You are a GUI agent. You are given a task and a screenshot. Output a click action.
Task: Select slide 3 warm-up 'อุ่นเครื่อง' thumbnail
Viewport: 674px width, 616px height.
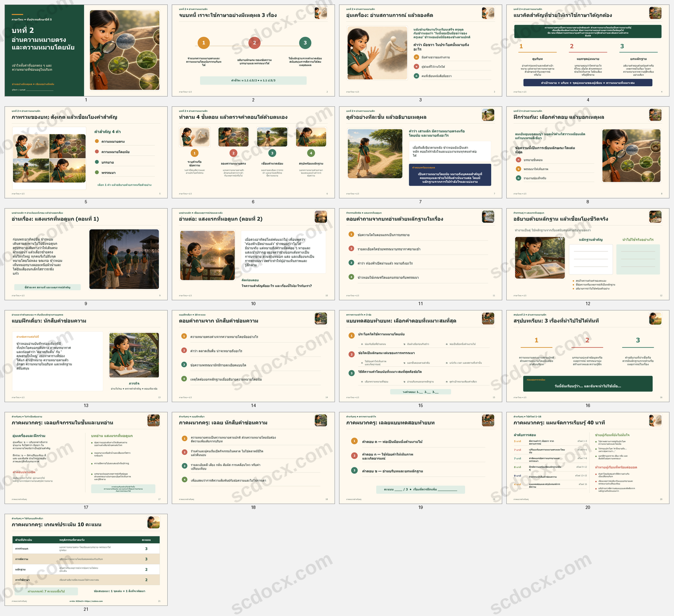420,51
